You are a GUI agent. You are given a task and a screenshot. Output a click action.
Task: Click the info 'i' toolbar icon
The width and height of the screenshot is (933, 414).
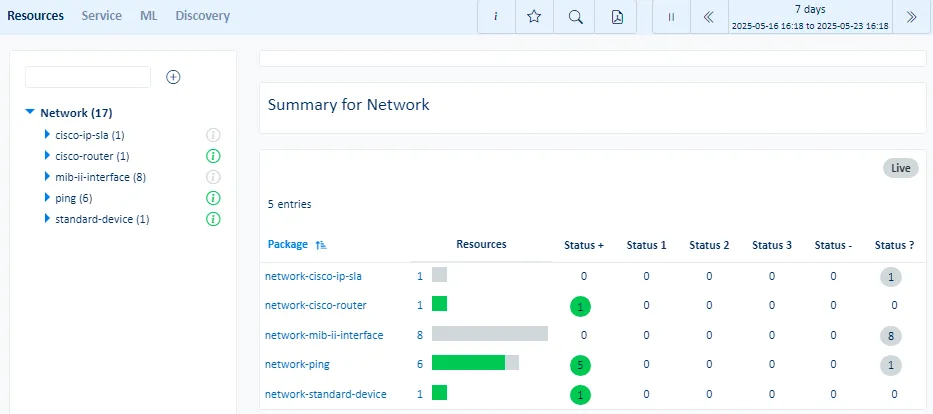tap(496, 17)
